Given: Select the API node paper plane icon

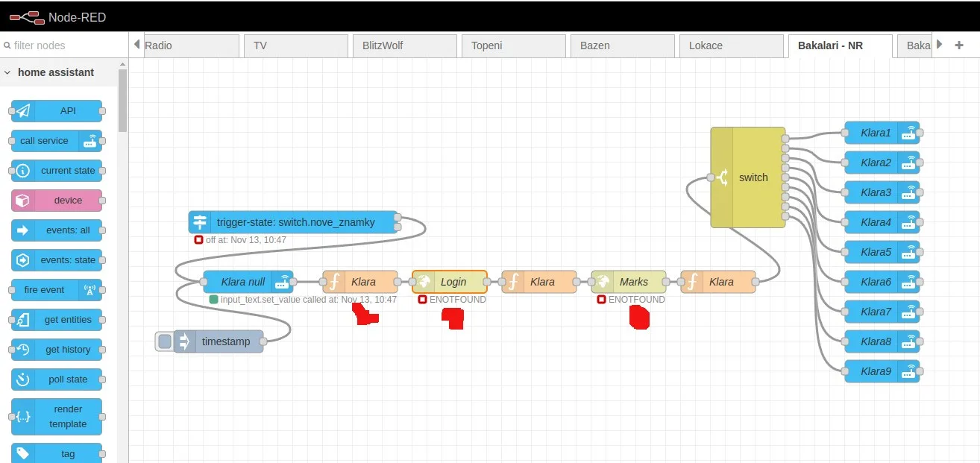Looking at the screenshot, I should (x=23, y=111).
